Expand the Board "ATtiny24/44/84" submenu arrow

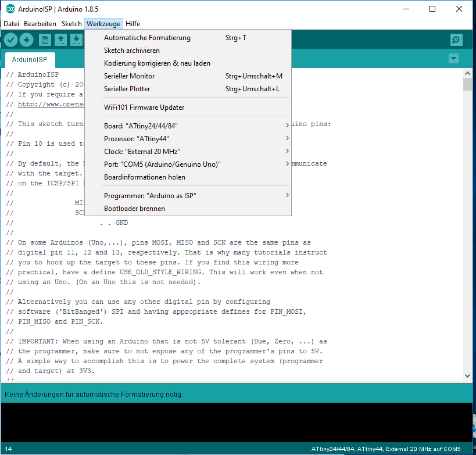[x=287, y=126]
